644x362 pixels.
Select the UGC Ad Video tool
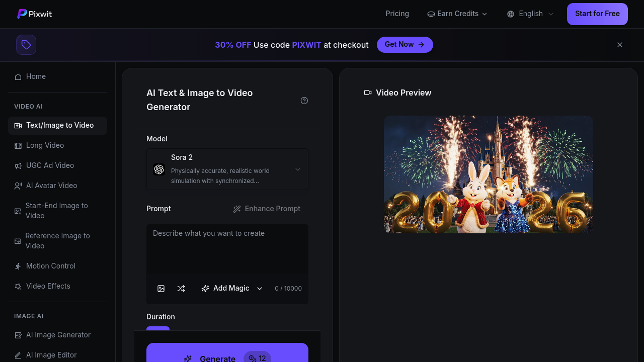click(49, 165)
